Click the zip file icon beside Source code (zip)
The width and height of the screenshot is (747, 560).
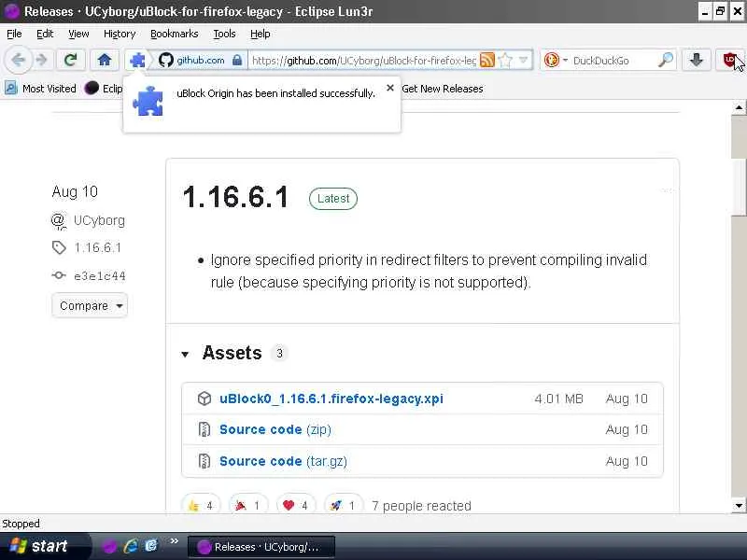coord(204,429)
